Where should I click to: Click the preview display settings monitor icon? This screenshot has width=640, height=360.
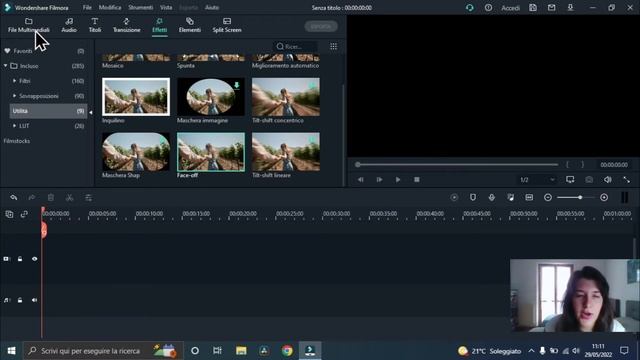tap(570, 179)
